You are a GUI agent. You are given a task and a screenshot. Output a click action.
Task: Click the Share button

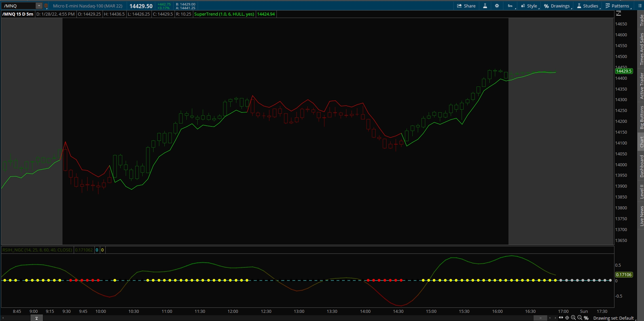tap(466, 6)
